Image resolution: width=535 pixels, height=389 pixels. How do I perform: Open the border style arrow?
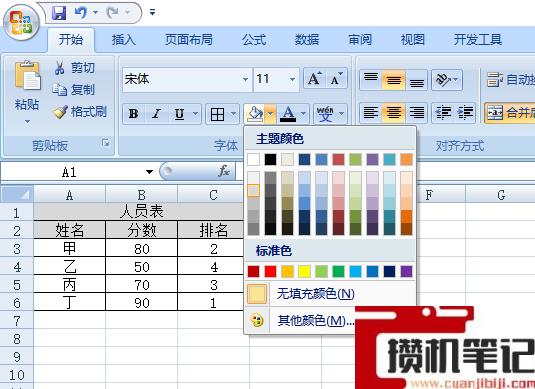pyautogui.click(x=234, y=114)
